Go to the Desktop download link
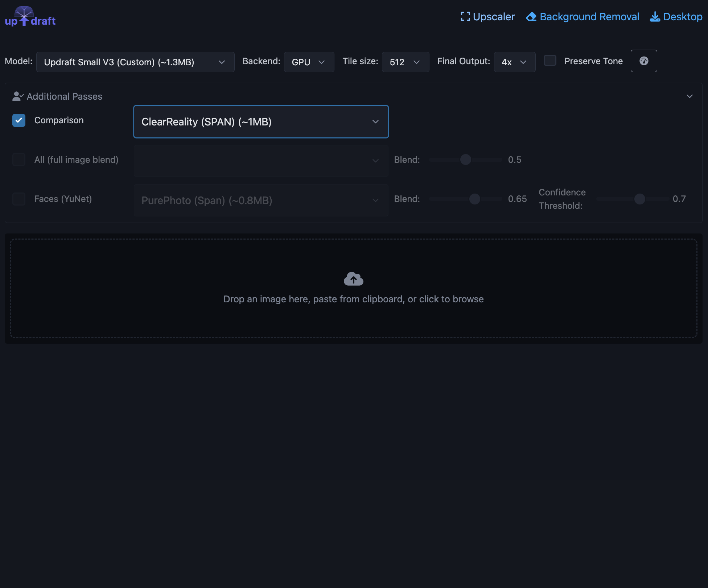This screenshot has height=588, width=708. coord(676,17)
